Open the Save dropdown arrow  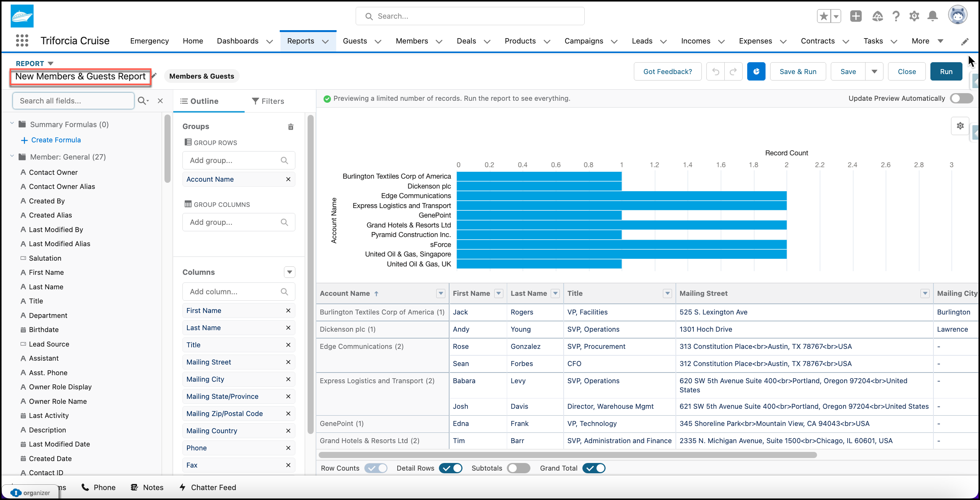coord(874,71)
